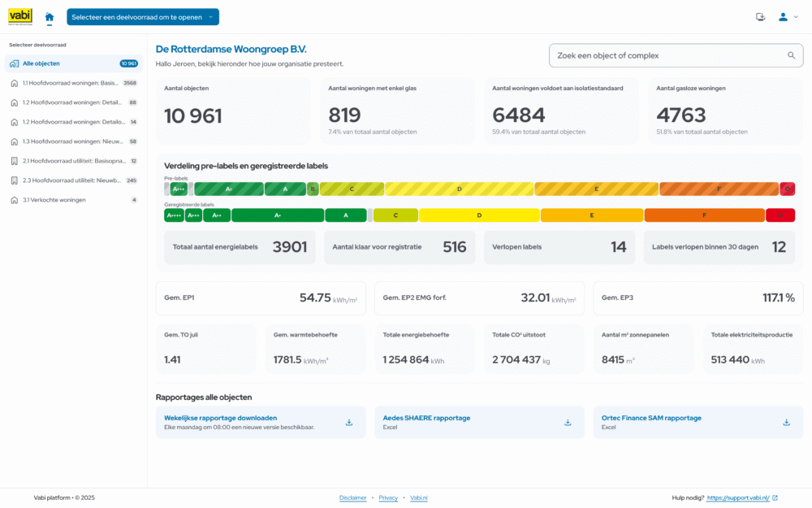Click the 'Gem. EP2 EMG forf.' card

pos(480,298)
